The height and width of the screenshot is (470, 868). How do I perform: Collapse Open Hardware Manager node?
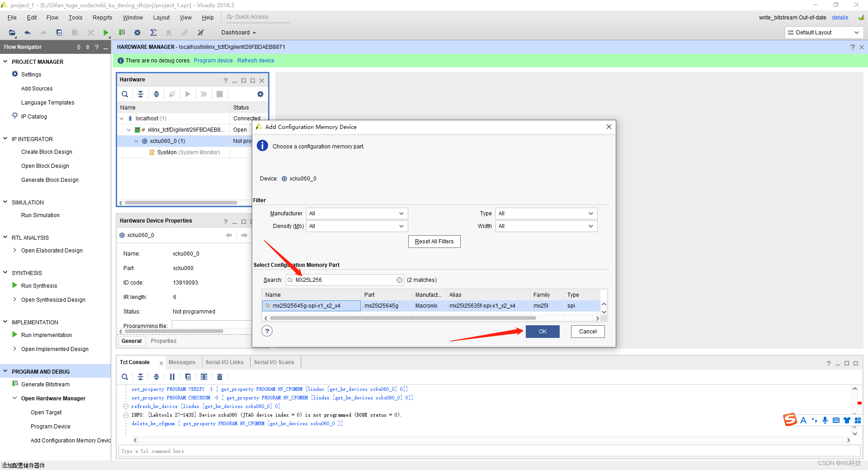point(15,398)
